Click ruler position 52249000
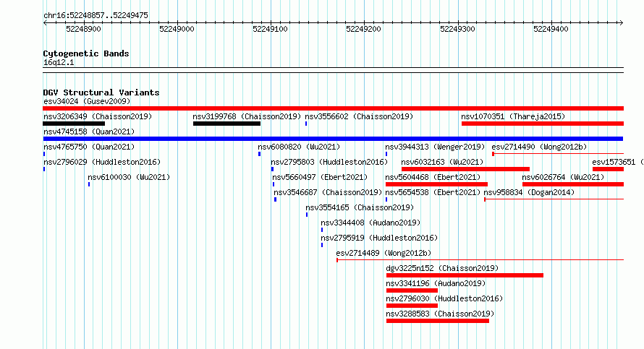This screenshot has height=349, width=644. 177,29
